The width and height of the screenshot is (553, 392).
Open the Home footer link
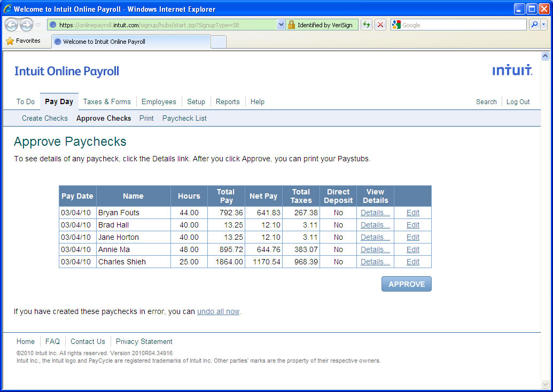coord(26,342)
